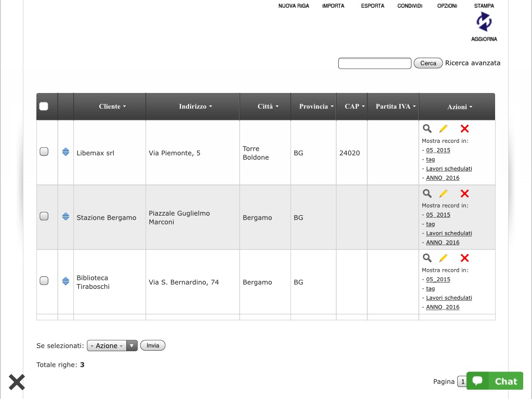Edit Stazione Bergamo row with pencil icon
The height and width of the screenshot is (399, 532).
[x=443, y=193]
